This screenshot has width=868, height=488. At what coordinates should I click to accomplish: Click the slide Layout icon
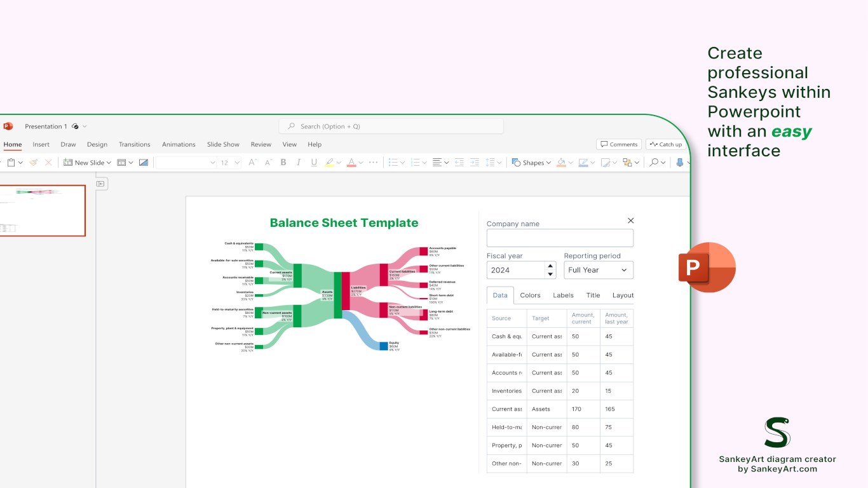coord(122,163)
